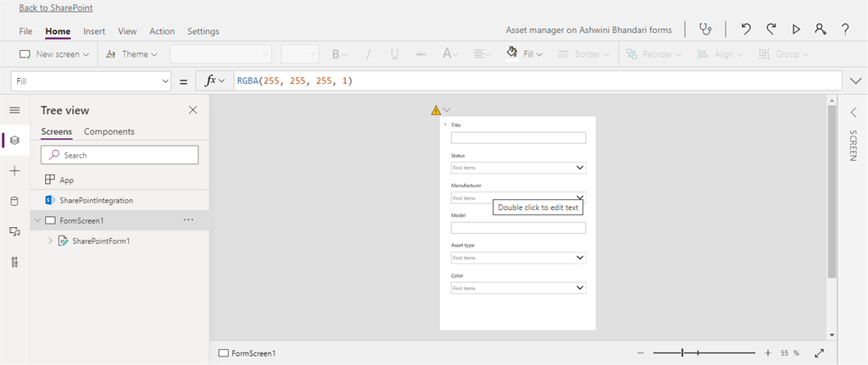The image size is (868, 365).
Task: Open the View tab
Action: [127, 31]
